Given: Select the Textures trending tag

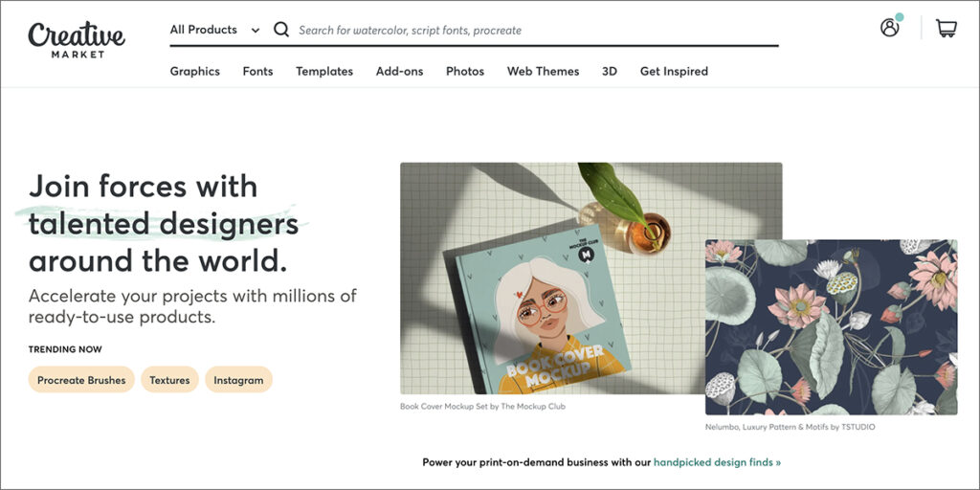Looking at the screenshot, I should pos(169,379).
